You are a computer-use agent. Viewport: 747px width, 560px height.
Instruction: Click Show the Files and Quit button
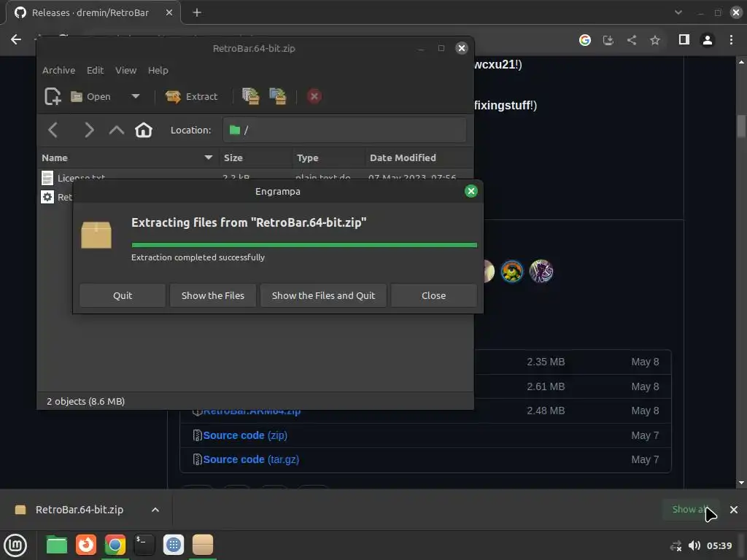pyautogui.click(x=323, y=296)
